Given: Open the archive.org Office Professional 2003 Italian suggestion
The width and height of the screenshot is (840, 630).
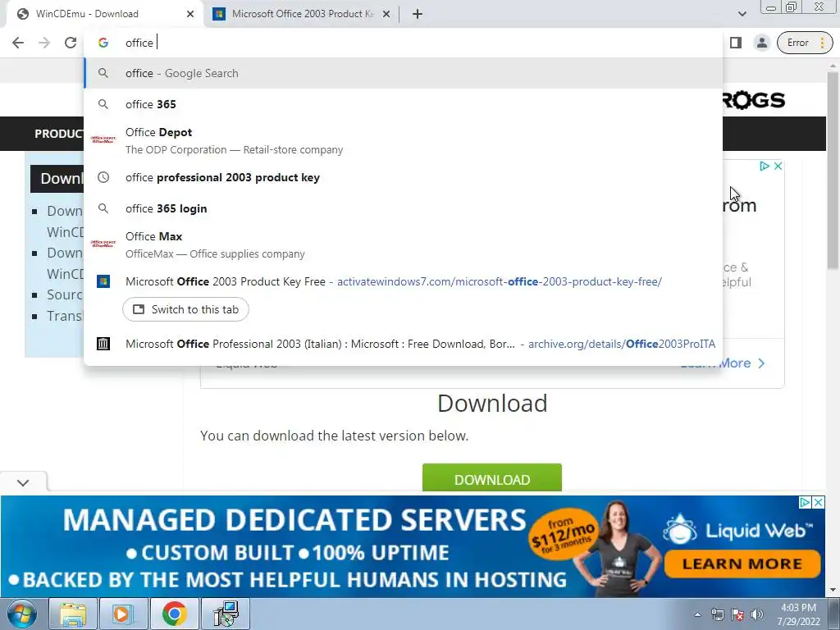Looking at the screenshot, I should (x=404, y=344).
